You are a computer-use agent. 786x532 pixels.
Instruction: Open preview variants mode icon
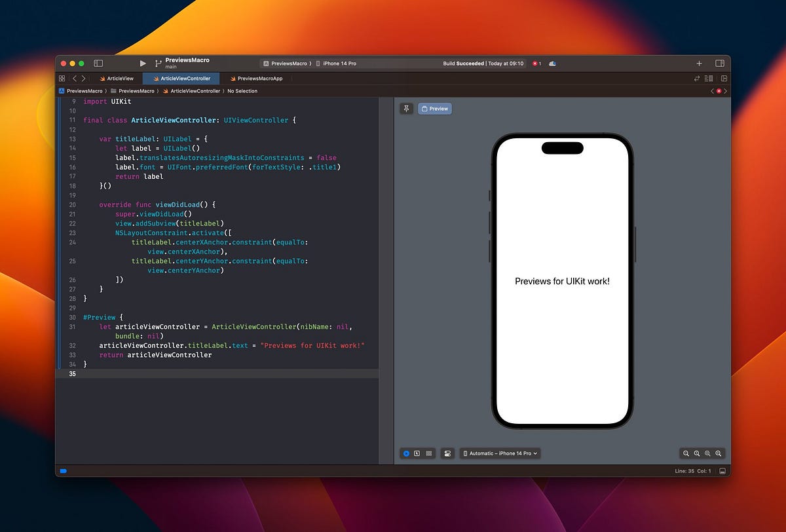tap(428, 453)
